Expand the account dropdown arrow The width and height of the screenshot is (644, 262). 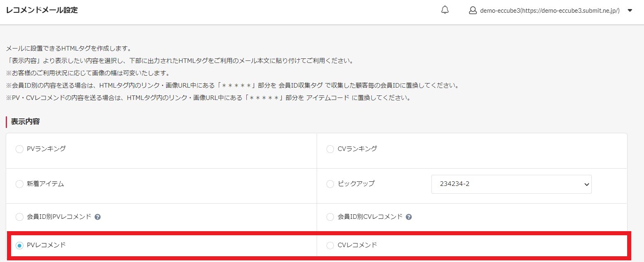pyautogui.click(x=630, y=11)
